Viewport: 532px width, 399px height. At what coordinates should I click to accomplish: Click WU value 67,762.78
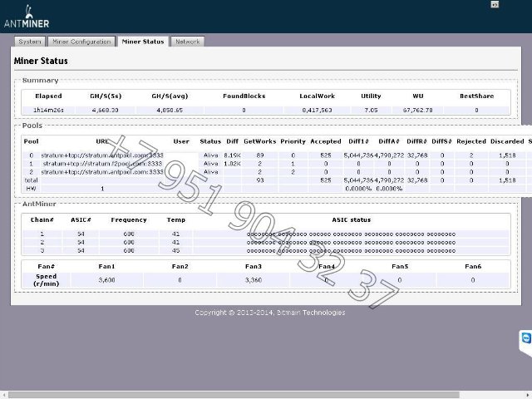click(x=417, y=110)
